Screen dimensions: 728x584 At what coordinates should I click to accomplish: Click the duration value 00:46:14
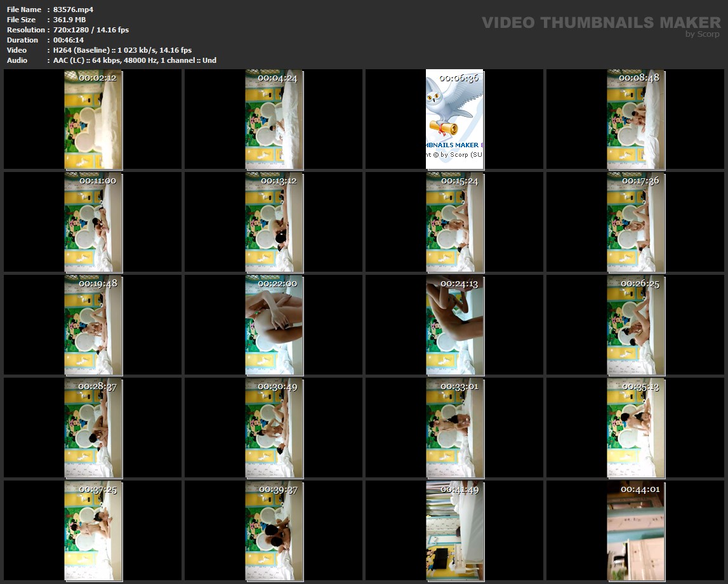pyautogui.click(x=69, y=40)
